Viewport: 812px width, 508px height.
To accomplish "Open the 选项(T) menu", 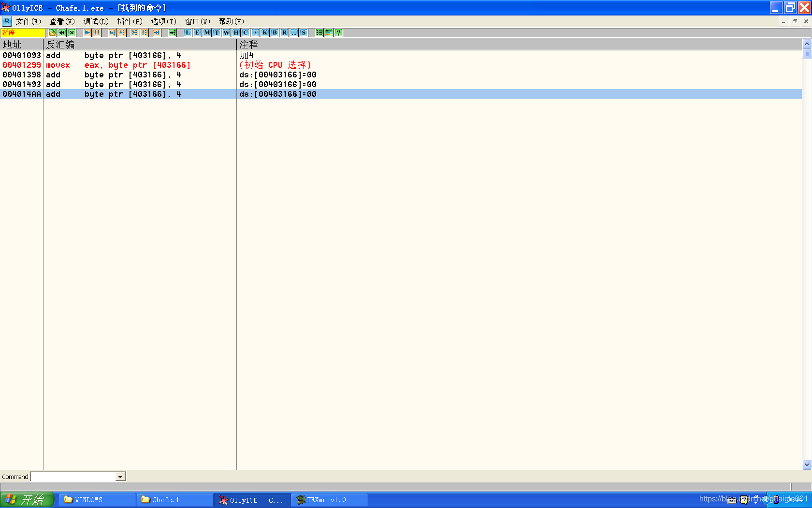I will point(164,21).
